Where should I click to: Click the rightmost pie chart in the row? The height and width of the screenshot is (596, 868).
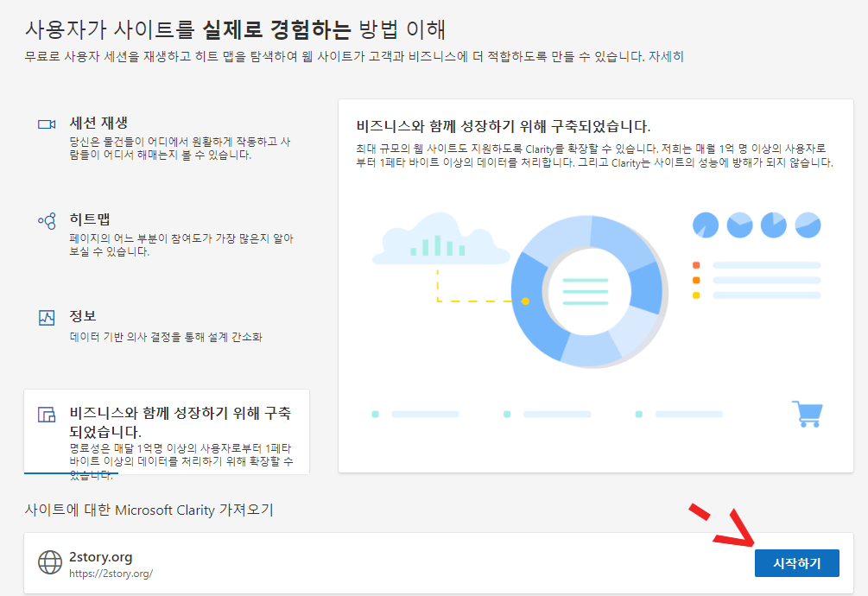point(810,224)
